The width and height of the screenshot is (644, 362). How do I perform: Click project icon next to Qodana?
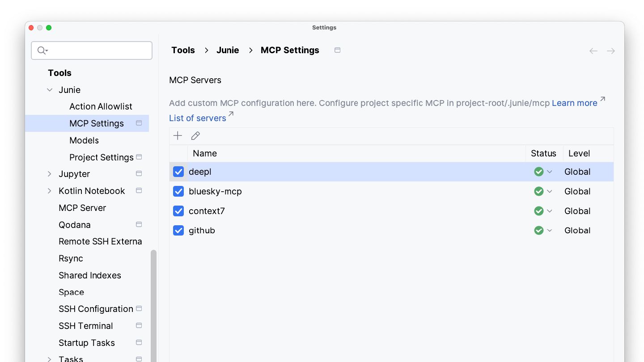[139, 224]
